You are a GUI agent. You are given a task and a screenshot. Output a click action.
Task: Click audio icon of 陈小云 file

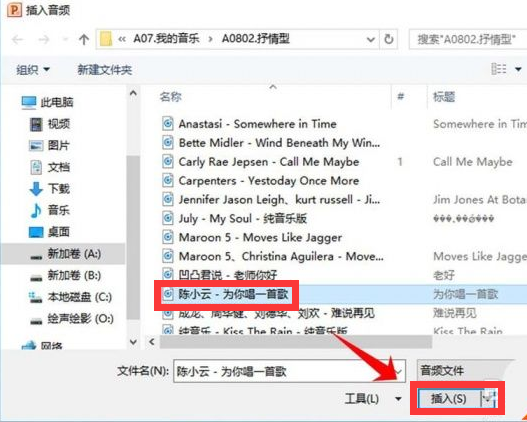click(x=168, y=294)
